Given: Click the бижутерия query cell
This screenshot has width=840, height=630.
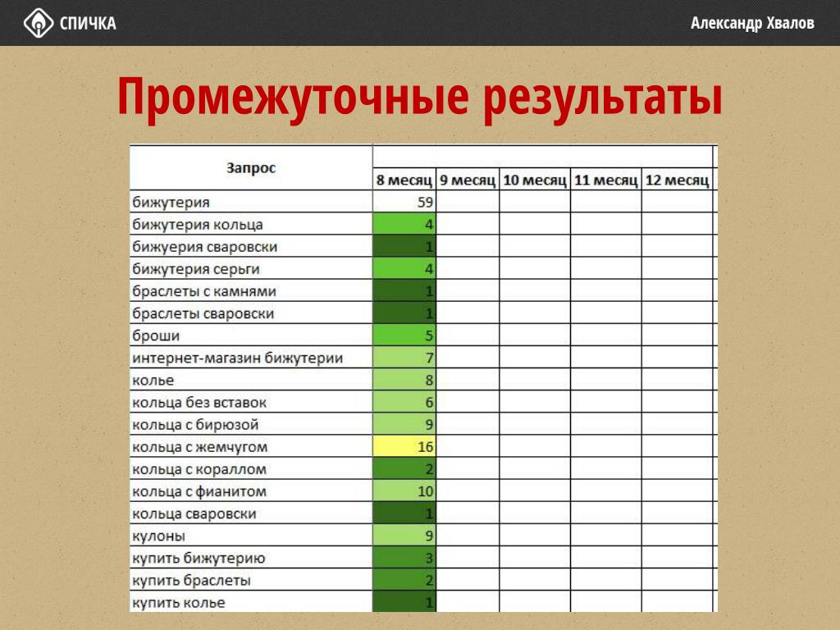Looking at the screenshot, I should point(251,202).
